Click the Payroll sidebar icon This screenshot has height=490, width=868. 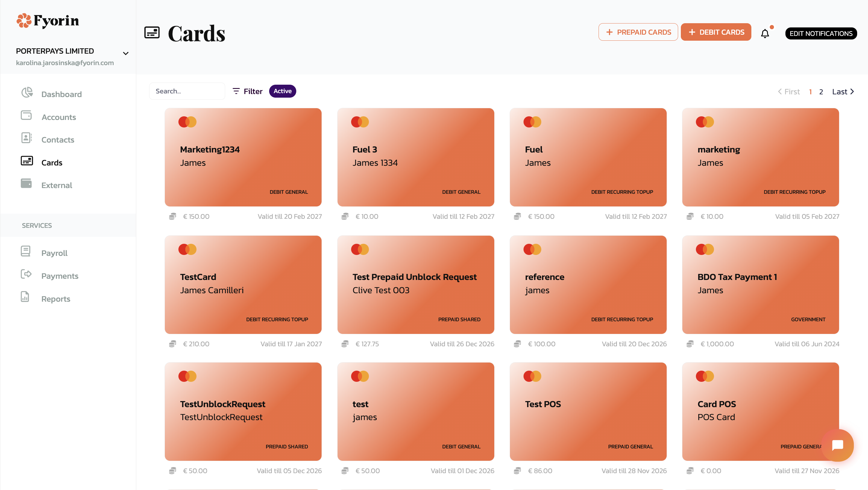[26, 252]
